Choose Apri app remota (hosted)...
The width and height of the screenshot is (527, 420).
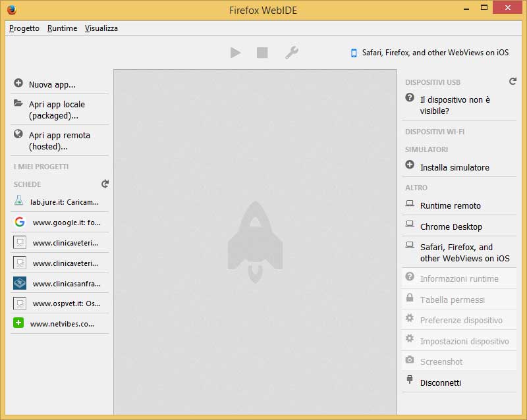60,141
